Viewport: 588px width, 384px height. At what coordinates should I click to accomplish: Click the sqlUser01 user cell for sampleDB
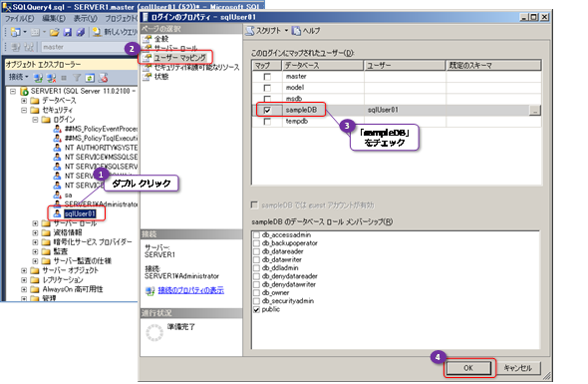coord(405,110)
